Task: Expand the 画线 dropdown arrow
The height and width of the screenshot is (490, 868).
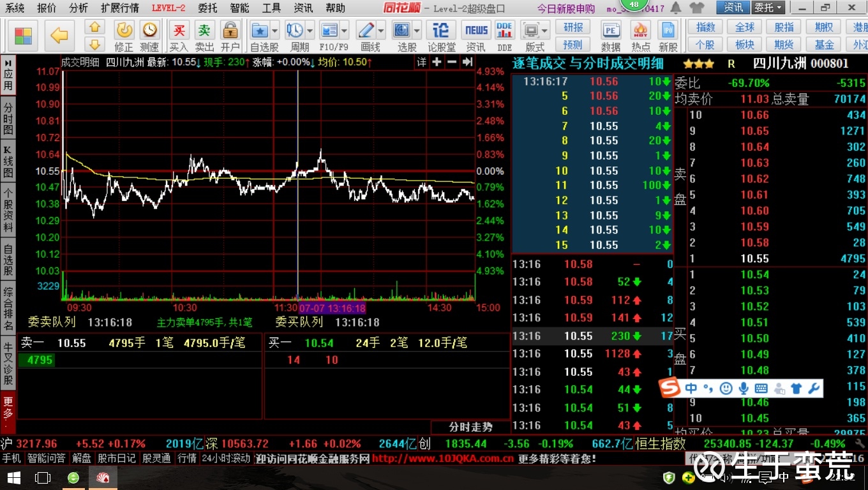Action: coord(381,31)
